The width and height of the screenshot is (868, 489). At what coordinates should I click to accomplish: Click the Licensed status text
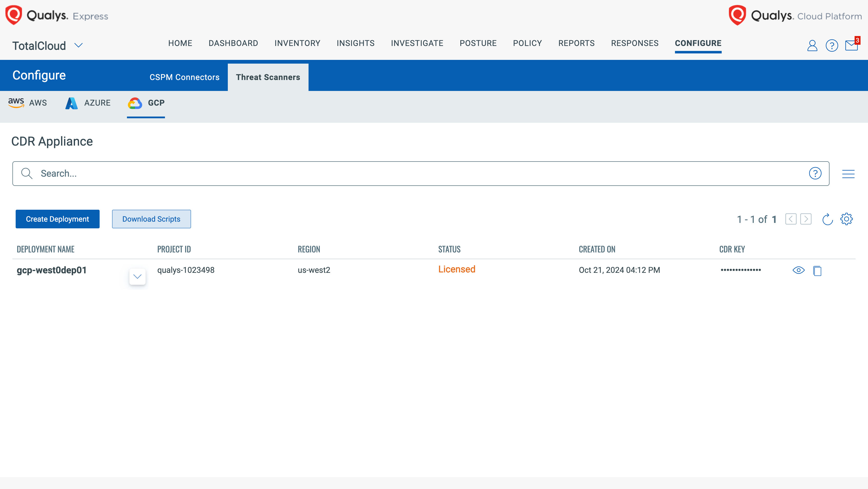tap(457, 269)
